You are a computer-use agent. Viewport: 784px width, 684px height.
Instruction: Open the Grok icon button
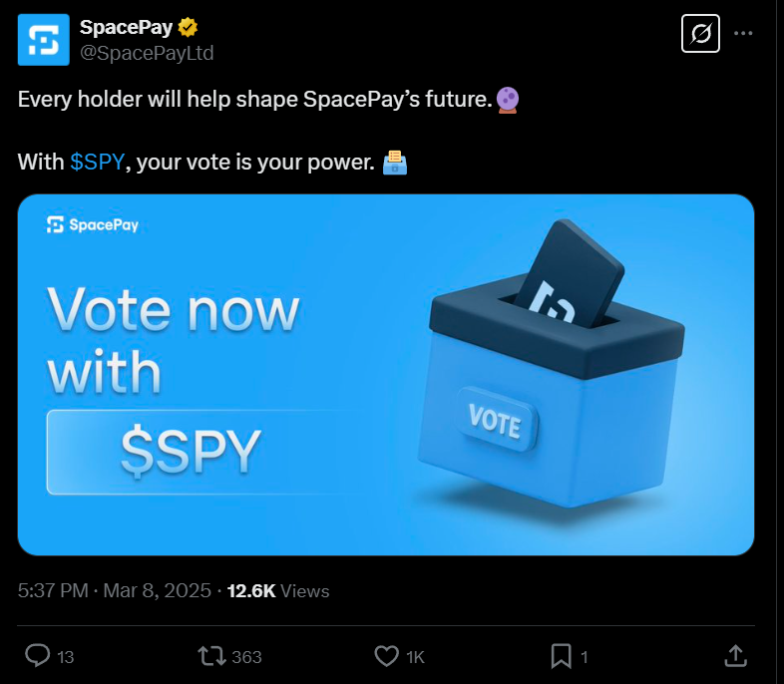[700, 34]
